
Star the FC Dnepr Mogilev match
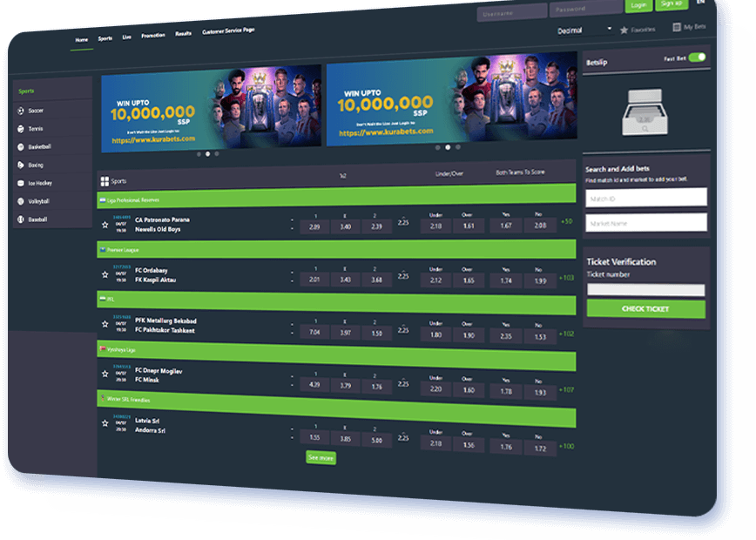tap(105, 374)
